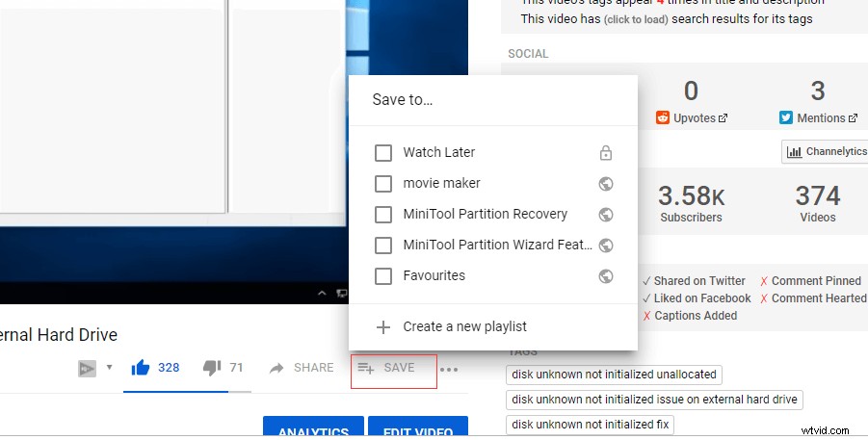Click the plus icon for new playlist

point(383,327)
